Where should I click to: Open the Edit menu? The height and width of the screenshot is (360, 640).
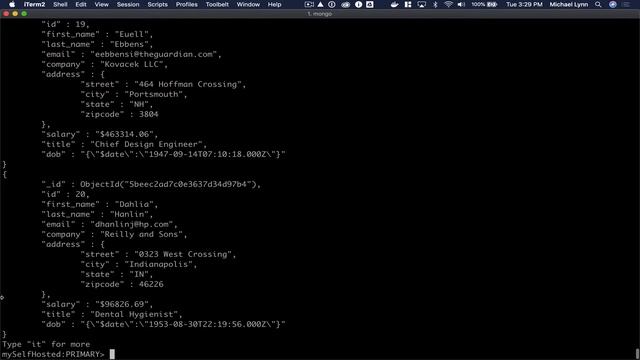point(81,4)
